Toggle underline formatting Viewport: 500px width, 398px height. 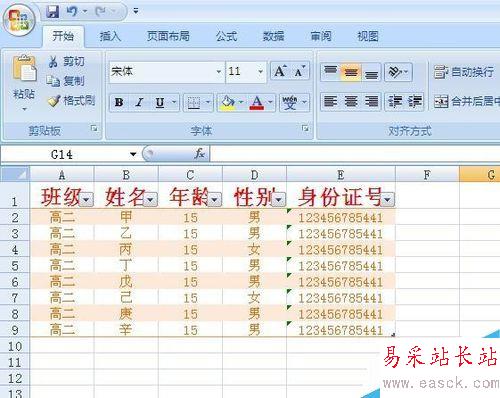click(x=160, y=102)
